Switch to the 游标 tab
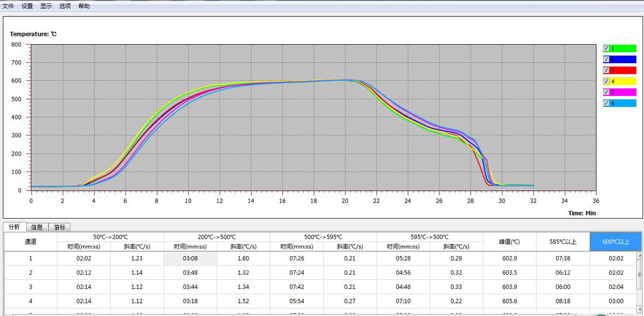The height and width of the screenshot is (316, 644). 59,227
